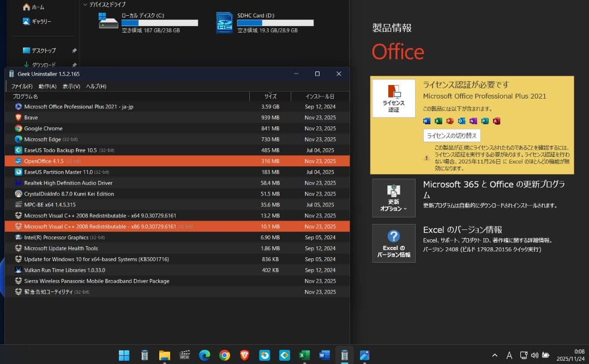The height and width of the screenshot is (364, 589).
Task: Click the Access icon among Office apps
Action: click(495, 120)
